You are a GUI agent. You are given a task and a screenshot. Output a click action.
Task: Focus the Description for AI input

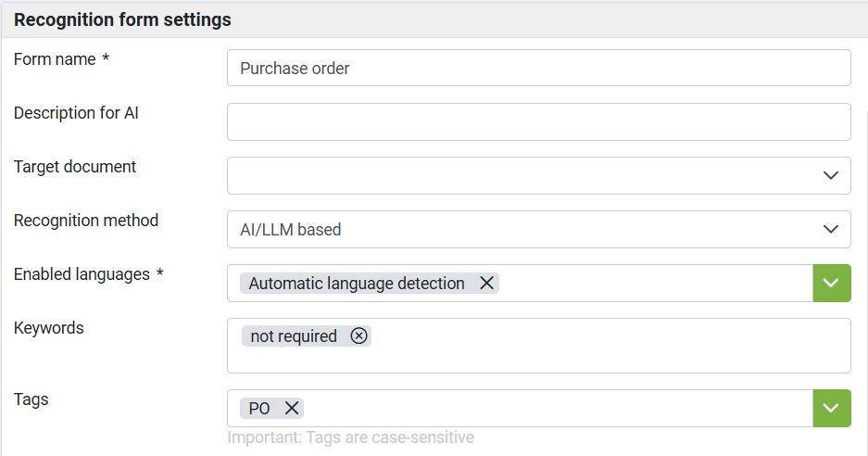pos(537,122)
